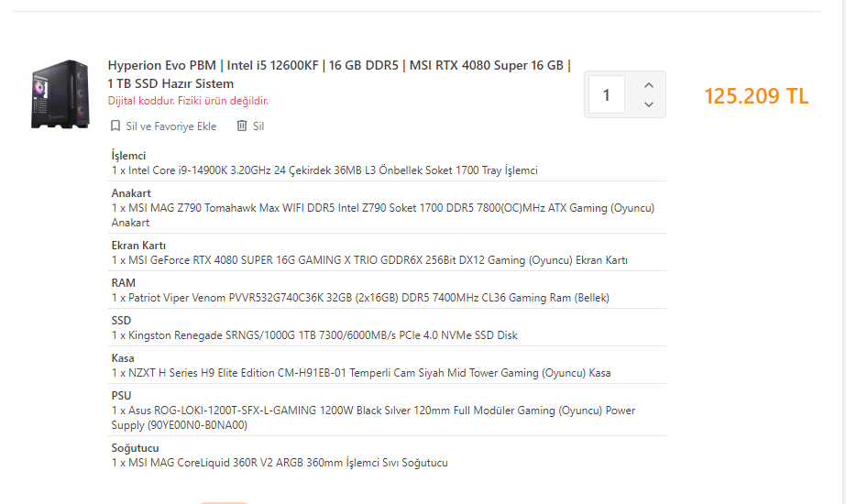The height and width of the screenshot is (504, 846).
Task: Click the Kasa heading
Action: click(x=123, y=358)
